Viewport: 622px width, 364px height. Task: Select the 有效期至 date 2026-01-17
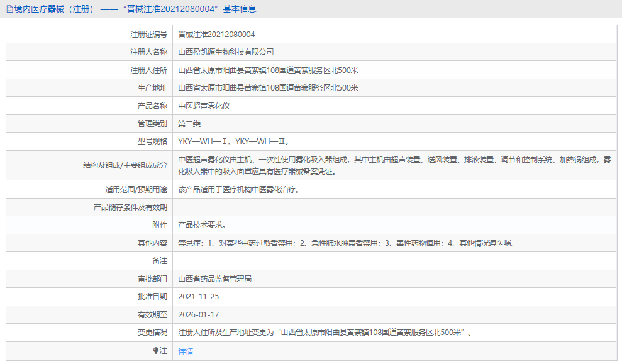click(x=200, y=314)
